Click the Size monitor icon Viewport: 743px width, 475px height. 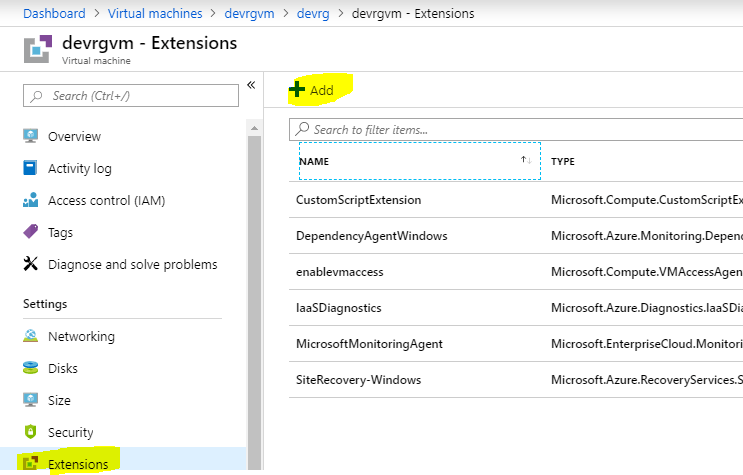(30, 400)
